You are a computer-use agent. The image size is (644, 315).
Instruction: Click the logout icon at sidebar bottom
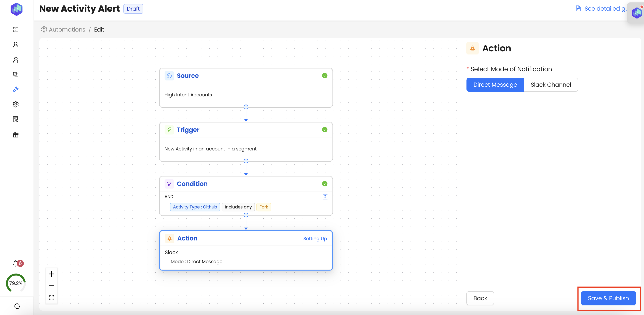(17, 306)
